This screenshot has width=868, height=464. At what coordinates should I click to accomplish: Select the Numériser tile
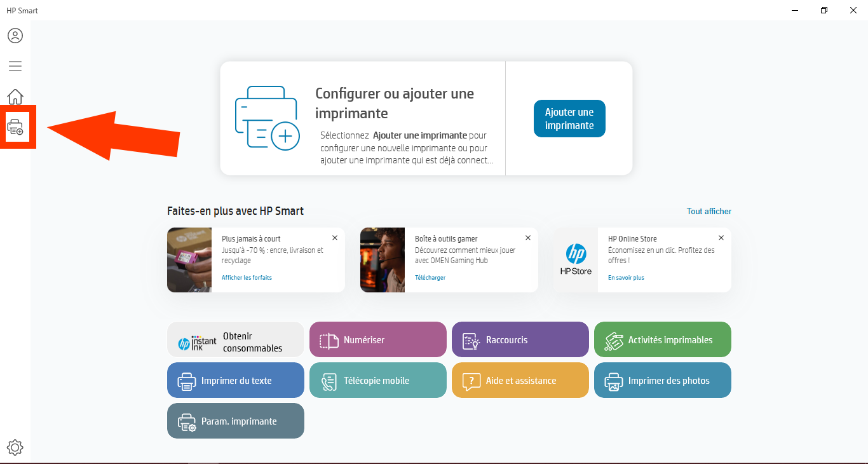(378, 339)
